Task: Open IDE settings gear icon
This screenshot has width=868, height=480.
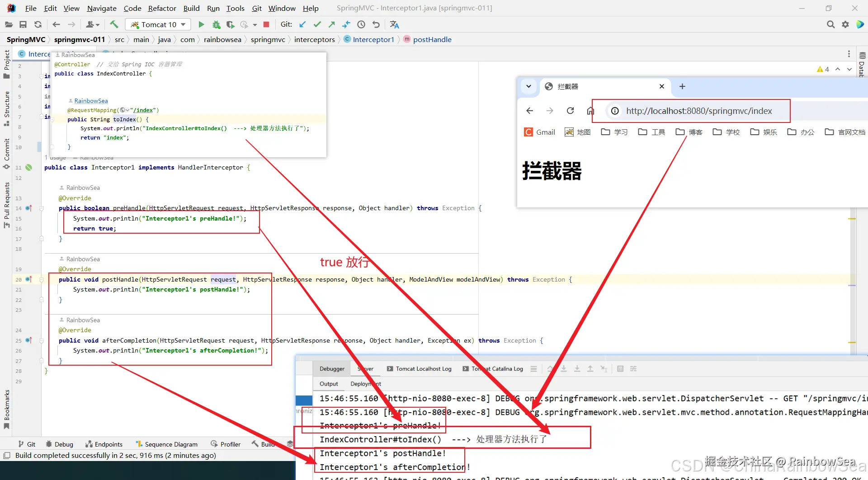Action: pos(845,24)
